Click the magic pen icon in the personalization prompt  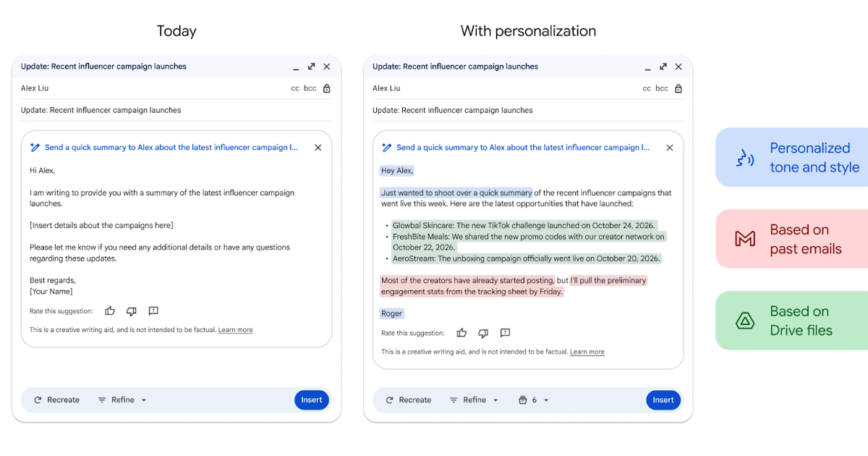tap(386, 148)
